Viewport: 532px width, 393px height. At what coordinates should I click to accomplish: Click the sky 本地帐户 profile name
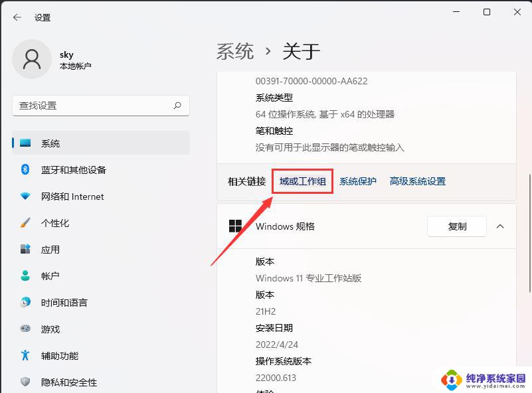75,60
